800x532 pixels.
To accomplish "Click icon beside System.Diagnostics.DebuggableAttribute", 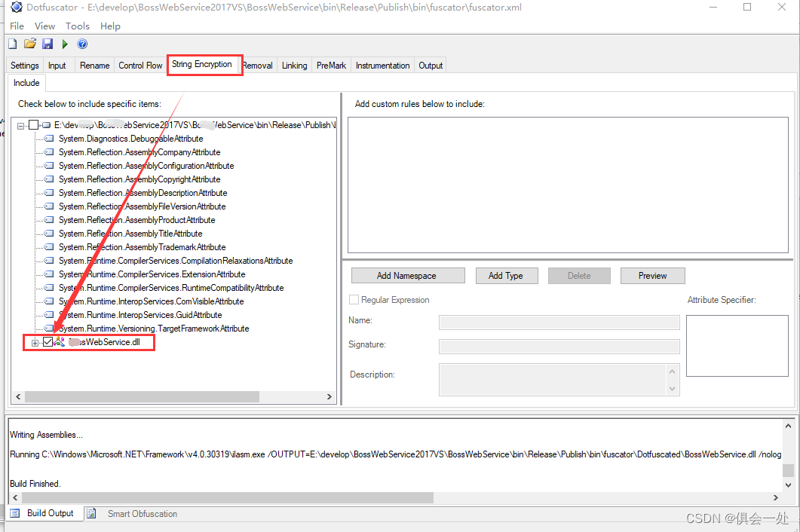I will [x=49, y=139].
